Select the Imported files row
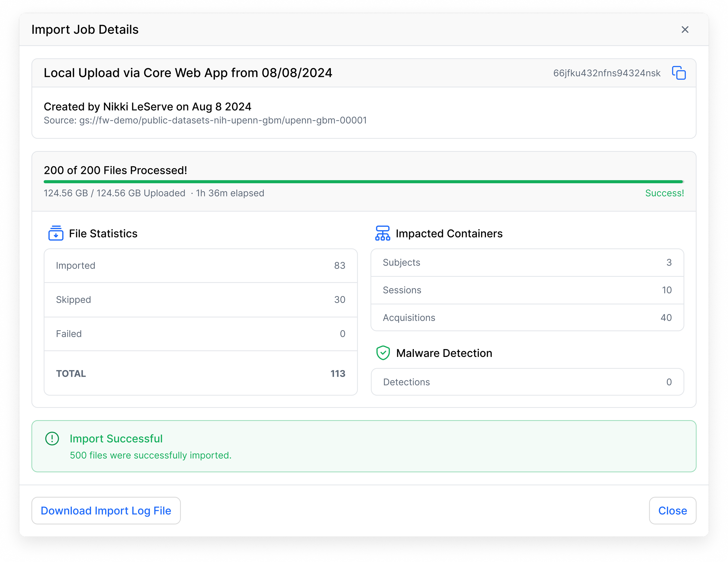Viewport: 728px width, 562px height. tap(200, 265)
